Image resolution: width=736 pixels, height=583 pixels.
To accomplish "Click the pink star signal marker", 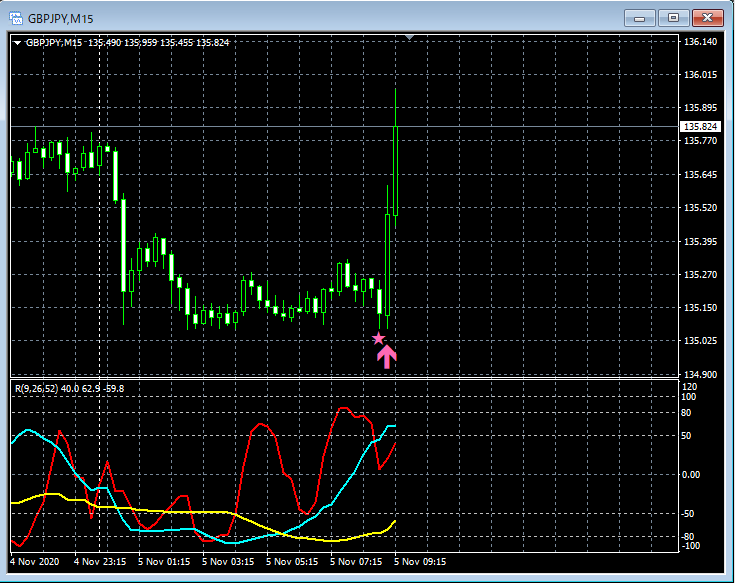I will click(x=378, y=338).
